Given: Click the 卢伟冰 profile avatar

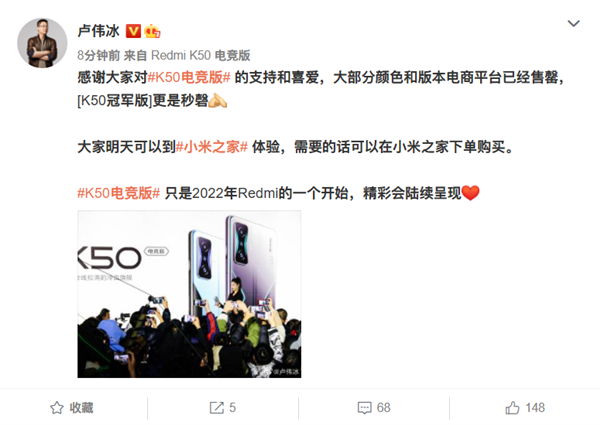Looking at the screenshot, I should click(x=42, y=43).
